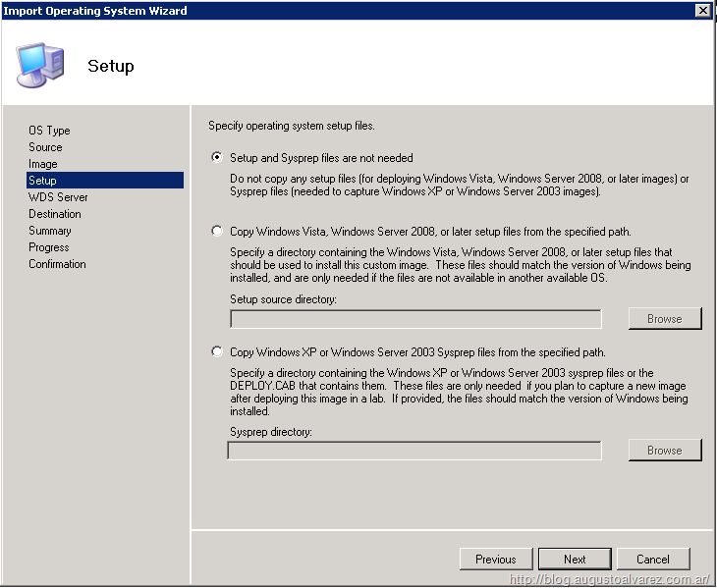Open the Source step in sidebar
This screenshot has width=717, height=588.
(45, 147)
